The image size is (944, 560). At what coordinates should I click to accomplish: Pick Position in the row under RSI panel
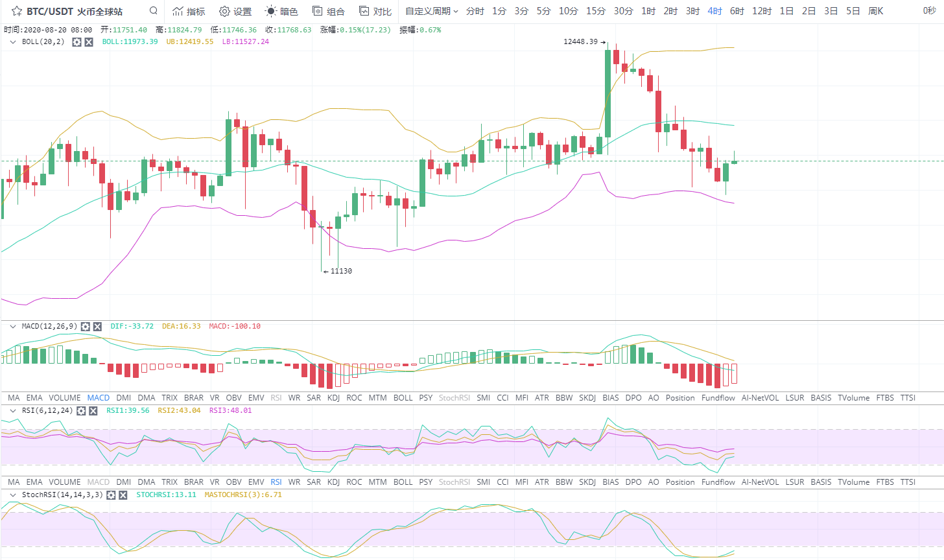[x=680, y=482]
